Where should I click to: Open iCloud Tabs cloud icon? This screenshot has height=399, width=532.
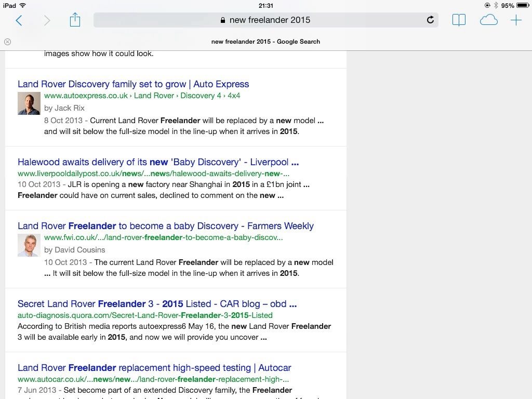tap(488, 20)
